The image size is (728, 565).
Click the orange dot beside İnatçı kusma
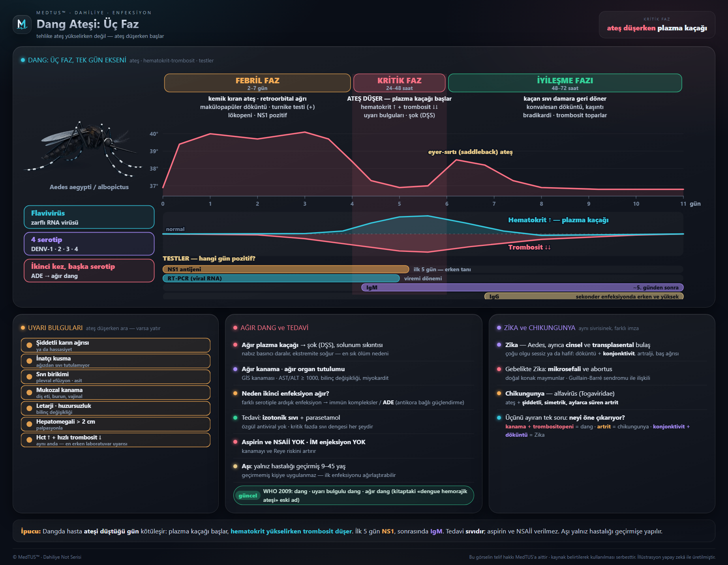point(29,361)
